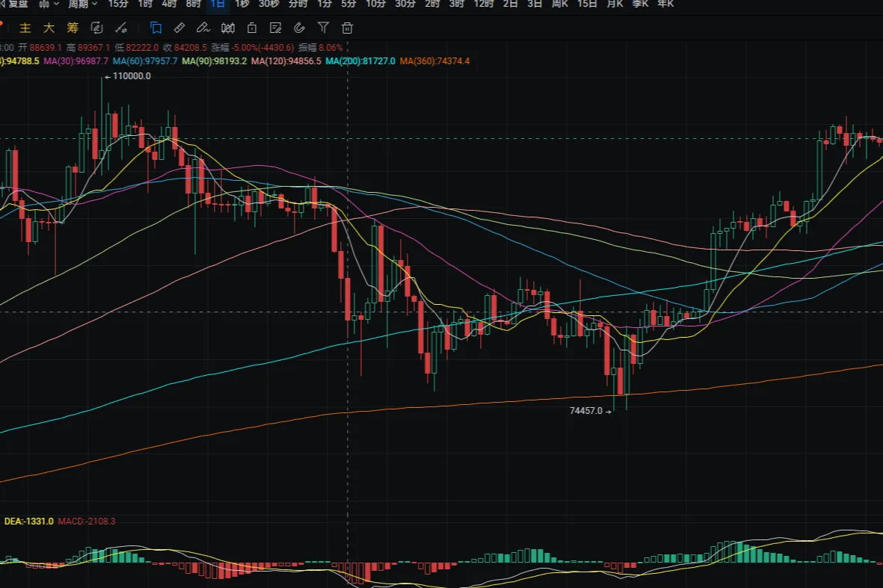Switch to the 4时 timeframe
The width and height of the screenshot is (883, 588).
pyautogui.click(x=169, y=4)
